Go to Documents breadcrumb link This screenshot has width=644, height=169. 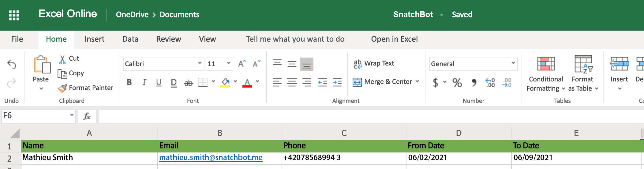tap(179, 15)
